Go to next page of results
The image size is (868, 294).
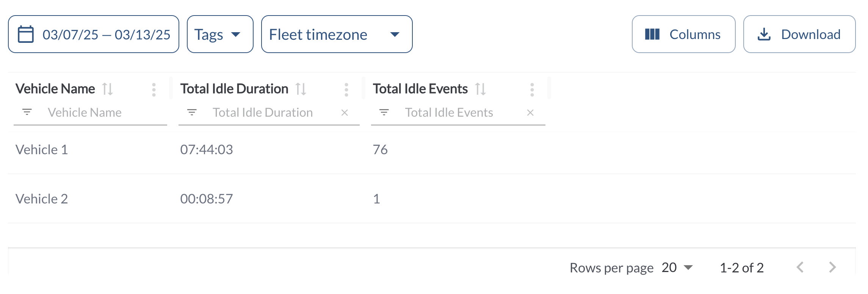point(832,267)
